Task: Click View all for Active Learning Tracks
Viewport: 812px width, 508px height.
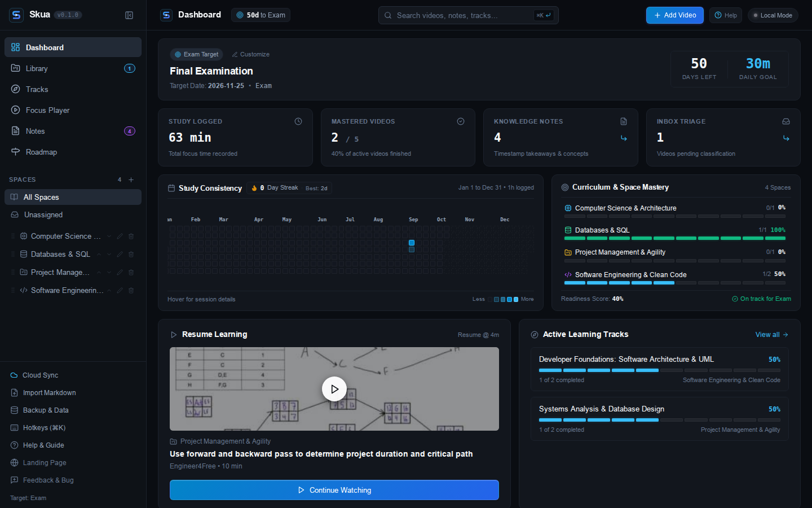Action: pos(772,335)
